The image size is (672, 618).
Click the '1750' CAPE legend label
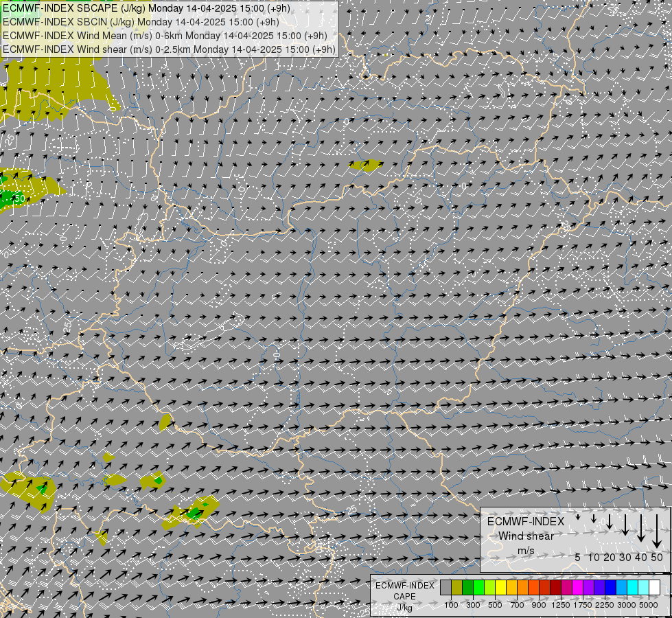click(x=583, y=605)
